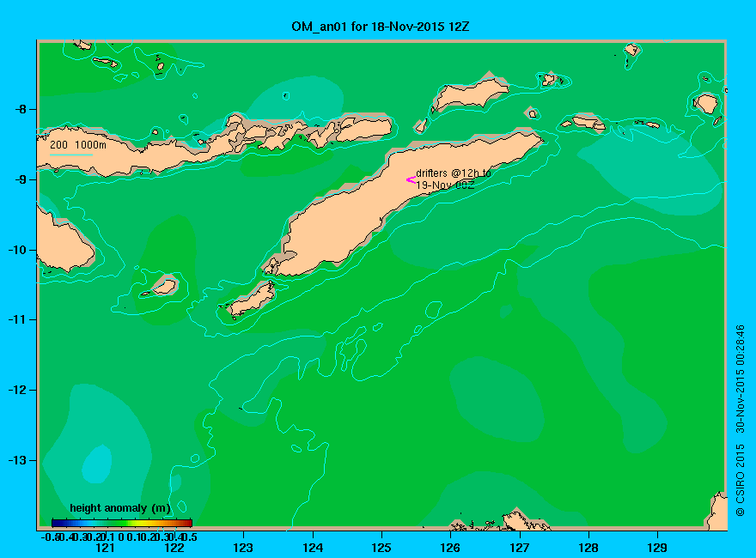Click the longitude label 121
This screenshot has height=558, width=756.
click(105, 548)
